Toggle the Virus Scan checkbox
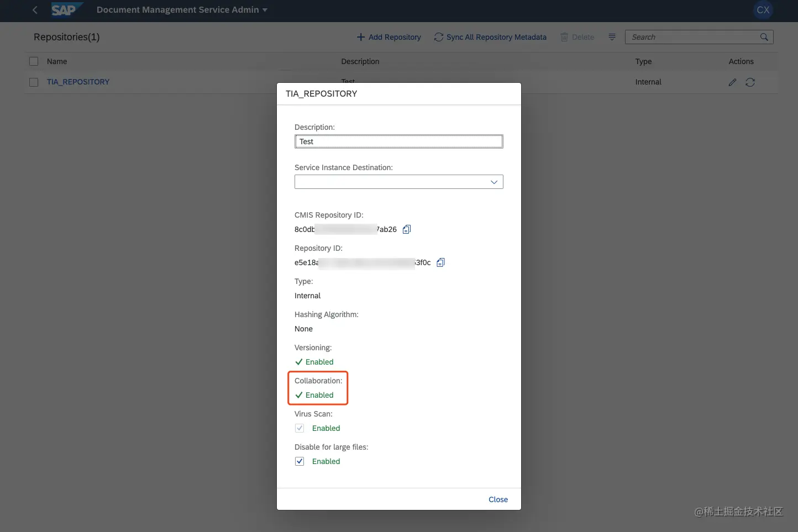Viewport: 798px width, 532px height. [300, 428]
